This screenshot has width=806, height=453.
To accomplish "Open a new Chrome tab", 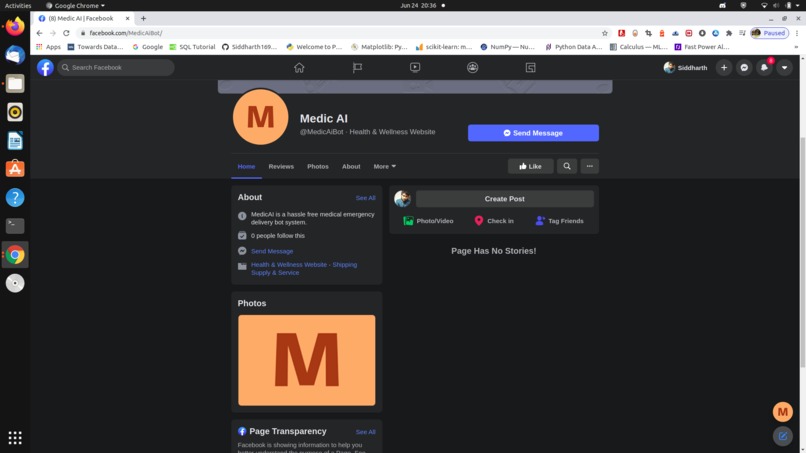I will [143, 19].
